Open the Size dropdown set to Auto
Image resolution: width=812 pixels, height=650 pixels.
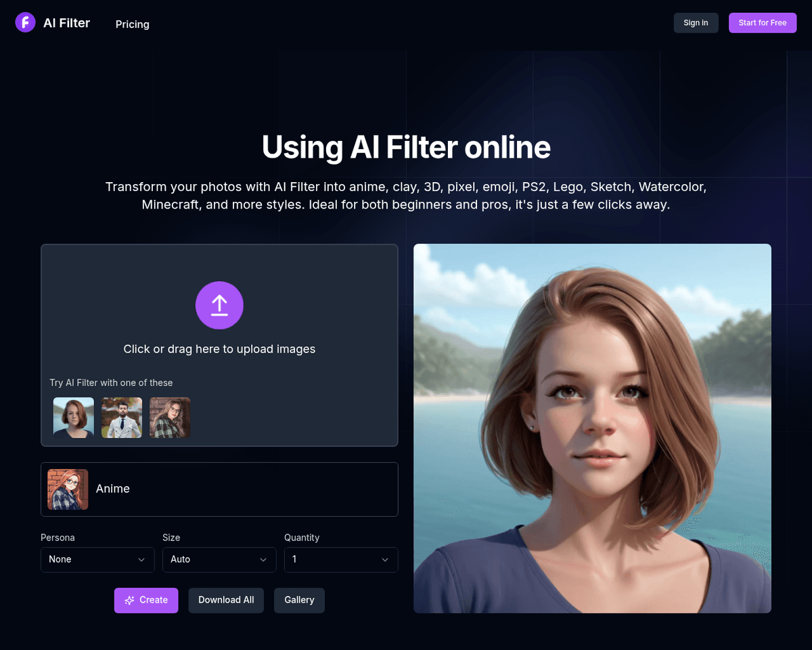(x=219, y=559)
